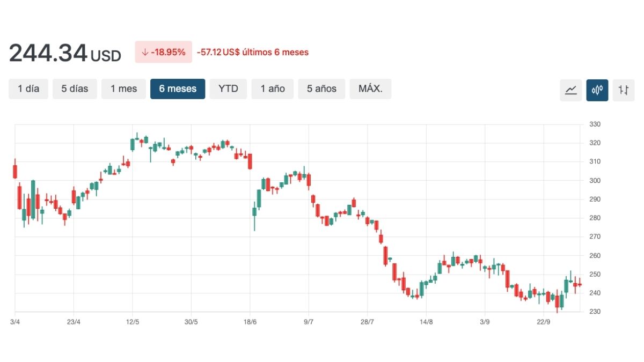Image resolution: width=644 pixels, height=362 pixels.
Task: Show the 5 días range
Action: [x=75, y=89]
